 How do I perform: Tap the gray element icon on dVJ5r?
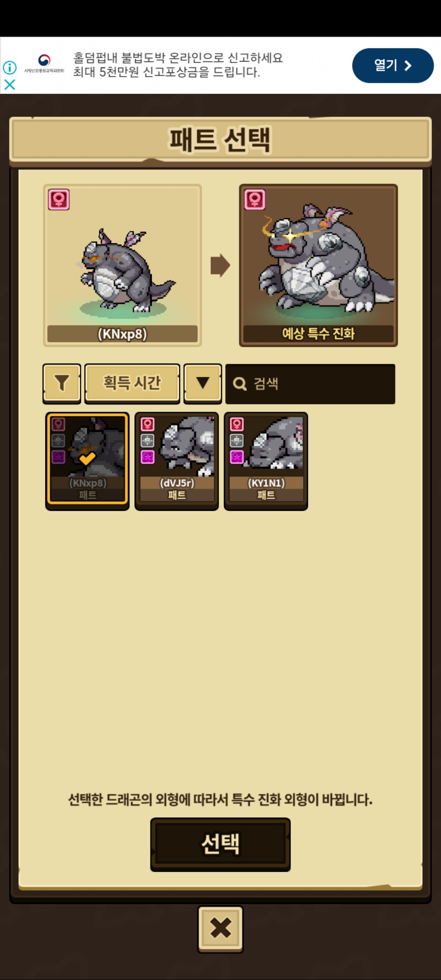pos(147,440)
